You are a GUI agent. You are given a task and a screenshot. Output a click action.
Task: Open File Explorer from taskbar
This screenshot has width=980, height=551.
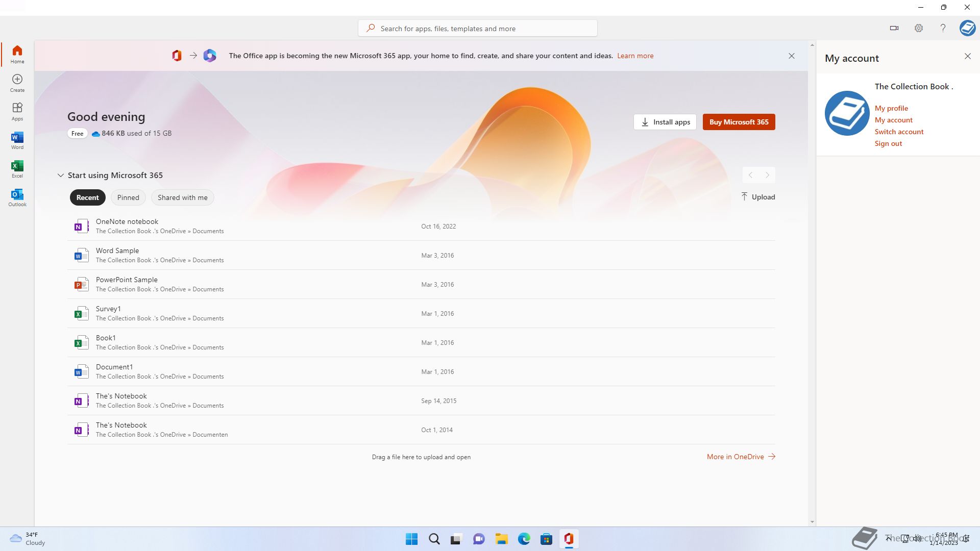[501, 539]
